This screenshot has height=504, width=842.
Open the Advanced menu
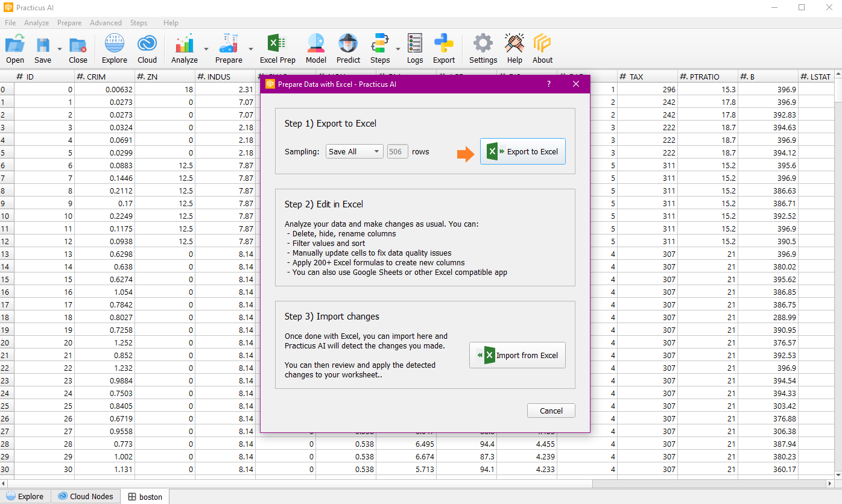(106, 23)
